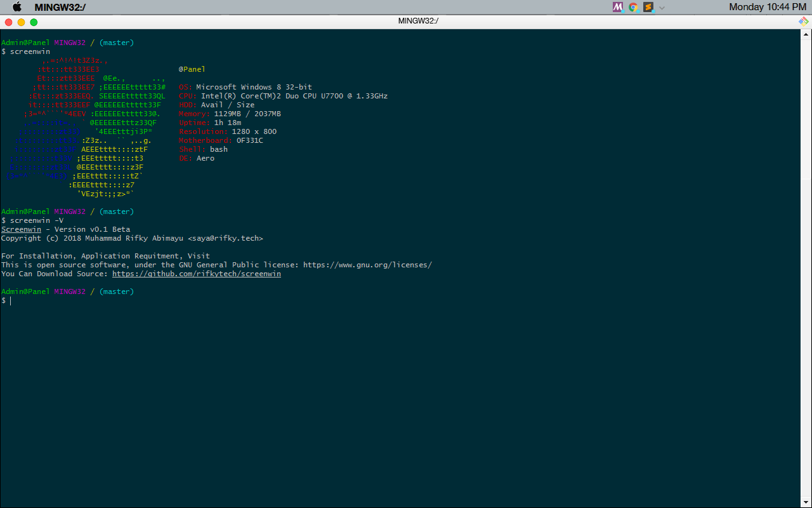This screenshot has width=812, height=508.
Task: Place cursor at the terminal input prompt
Action: click(x=11, y=300)
